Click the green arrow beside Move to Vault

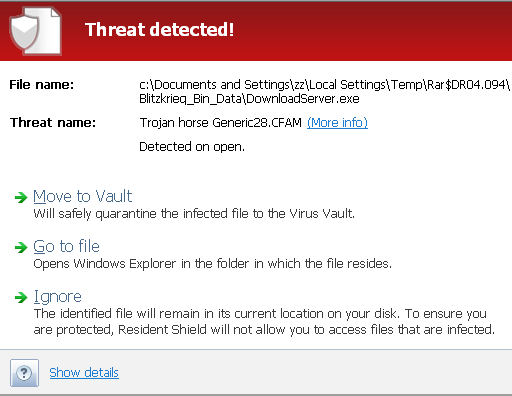pyautogui.click(x=21, y=197)
